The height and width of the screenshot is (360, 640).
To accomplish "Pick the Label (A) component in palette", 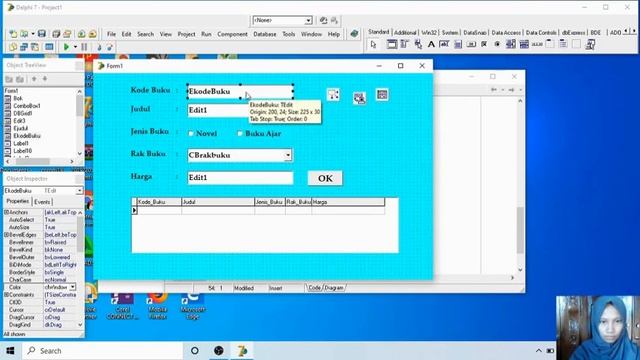I will [x=431, y=44].
